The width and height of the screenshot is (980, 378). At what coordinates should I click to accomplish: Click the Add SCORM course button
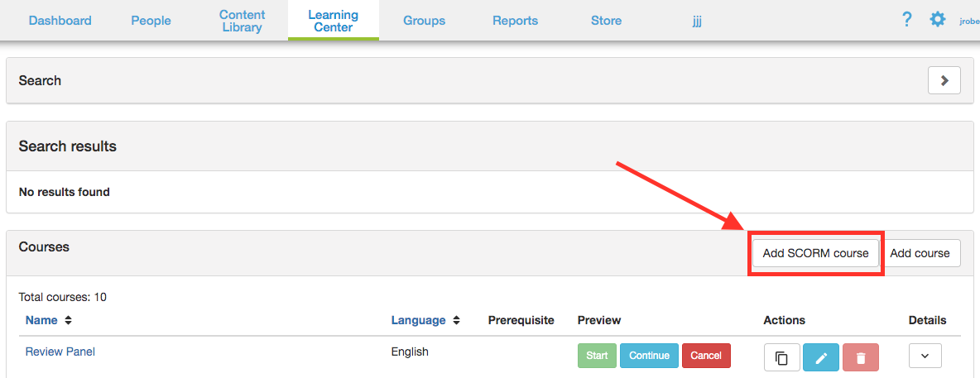click(815, 253)
